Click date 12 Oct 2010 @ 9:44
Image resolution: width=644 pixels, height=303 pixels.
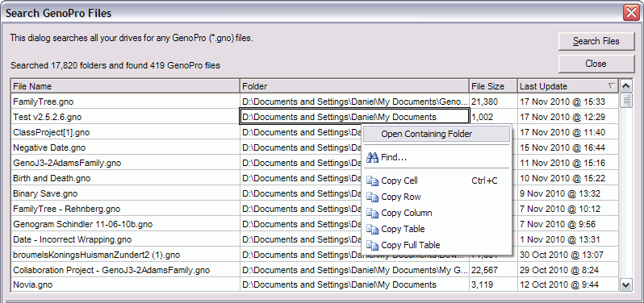pos(559,284)
